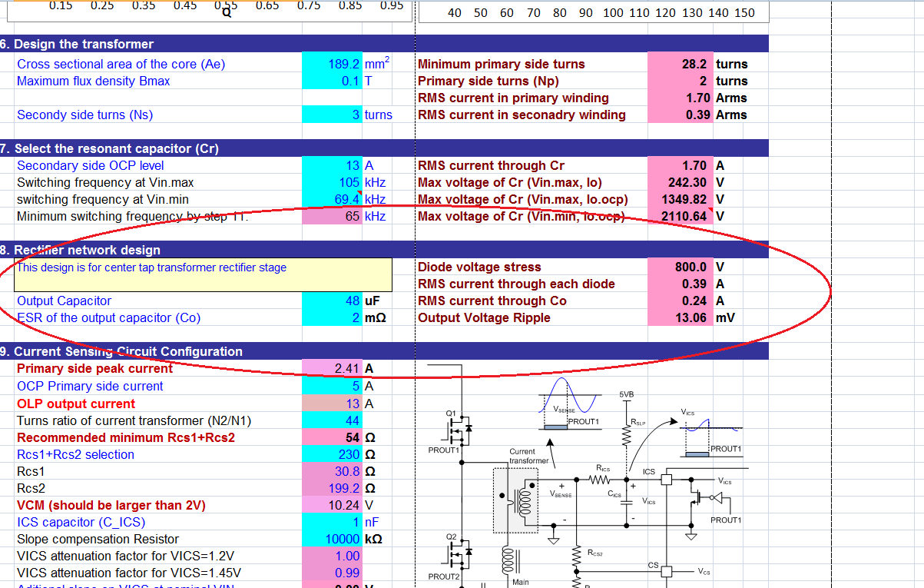Click the 'Slope compensation Resistor' label
This screenshot has height=588, width=924.
pos(98,539)
